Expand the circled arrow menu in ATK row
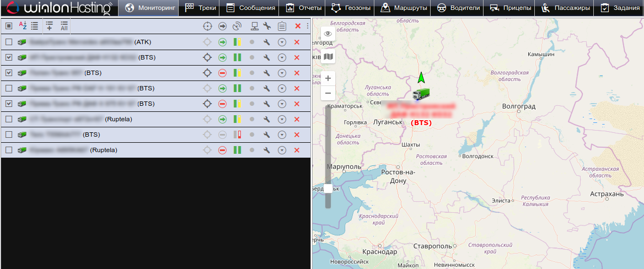Image resolution: width=644 pixels, height=269 pixels. (x=282, y=42)
